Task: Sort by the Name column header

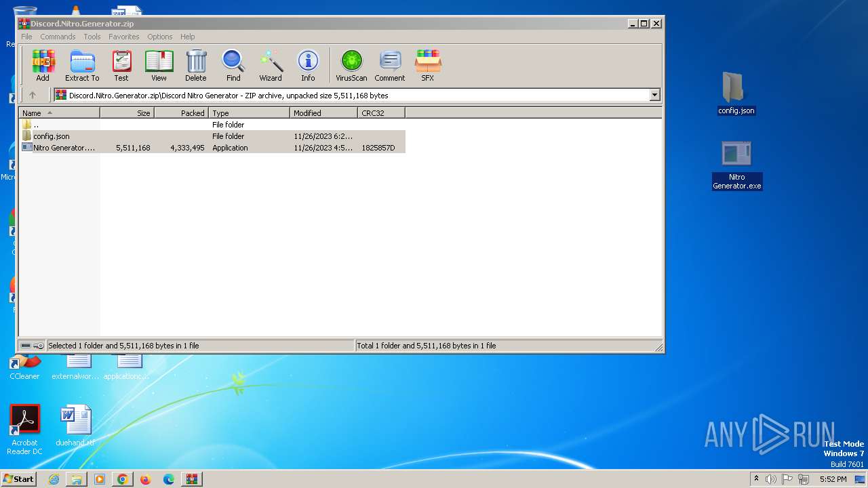Action: pyautogui.click(x=60, y=113)
